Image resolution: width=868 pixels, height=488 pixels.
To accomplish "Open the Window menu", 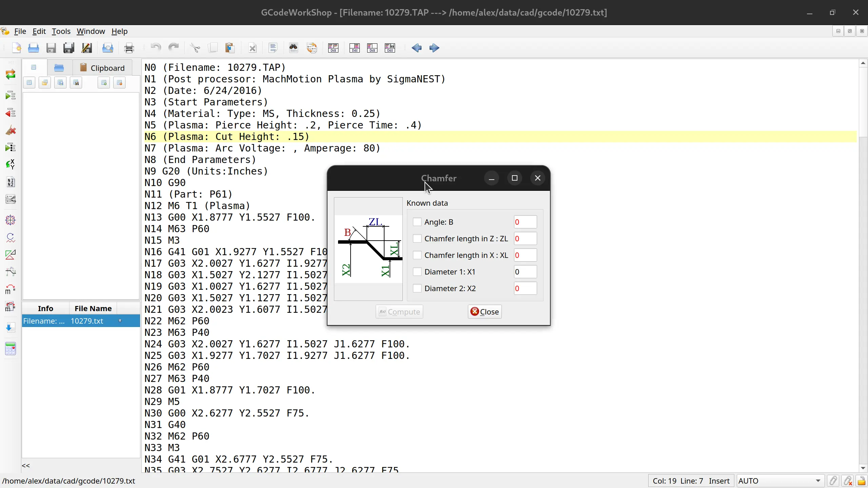I will tap(91, 31).
